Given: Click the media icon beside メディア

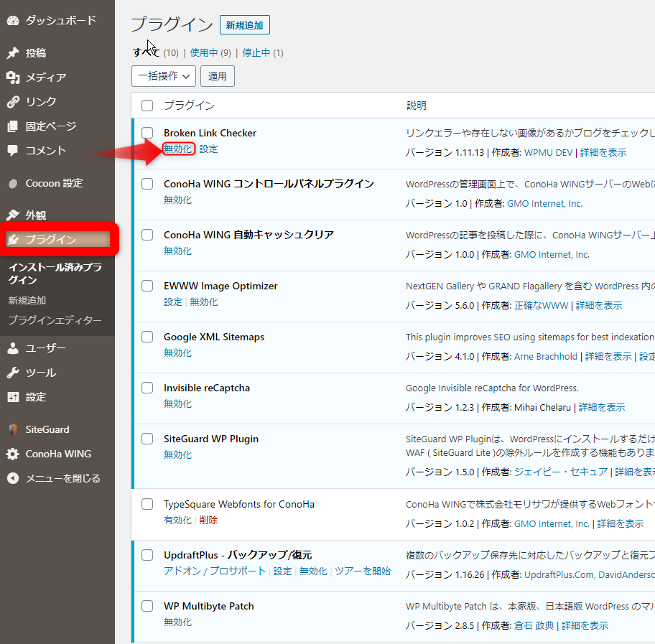Looking at the screenshot, I should pyautogui.click(x=13, y=78).
